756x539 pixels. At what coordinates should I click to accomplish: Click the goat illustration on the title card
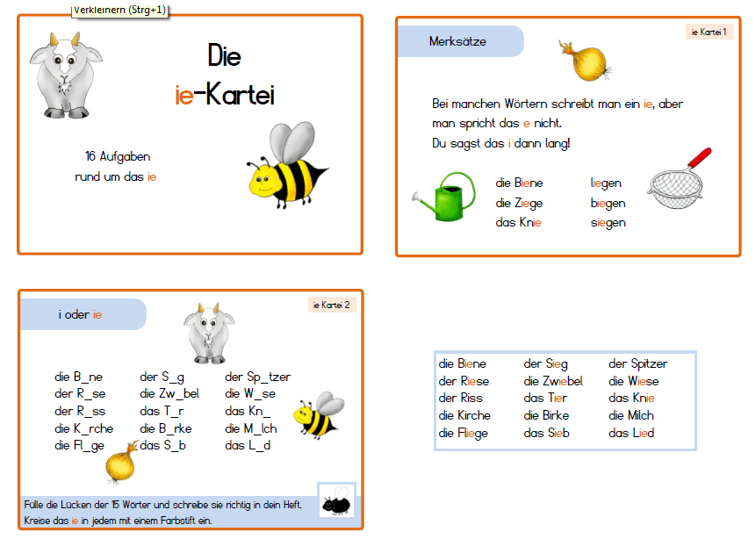[x=64, y=75]
